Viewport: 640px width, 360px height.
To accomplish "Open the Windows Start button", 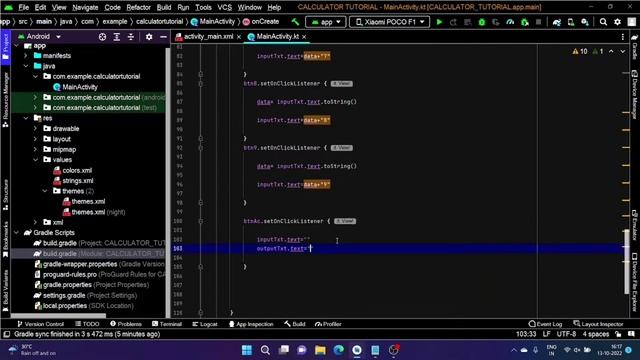I will [247, 350].
